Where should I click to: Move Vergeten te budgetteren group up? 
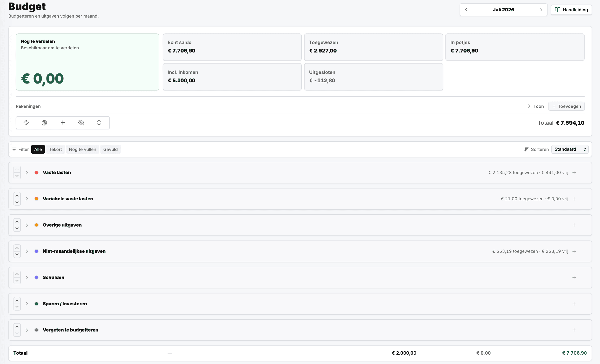17,327
